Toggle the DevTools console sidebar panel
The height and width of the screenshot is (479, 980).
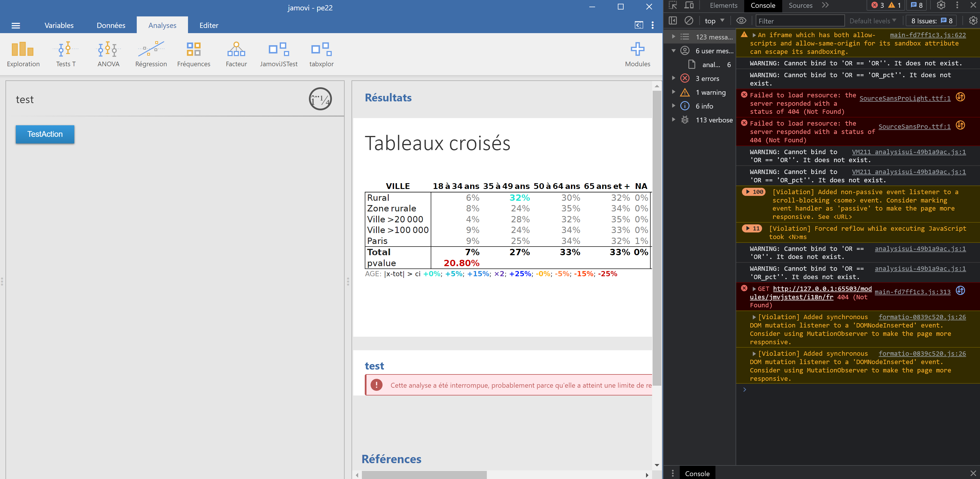[673, 20]
